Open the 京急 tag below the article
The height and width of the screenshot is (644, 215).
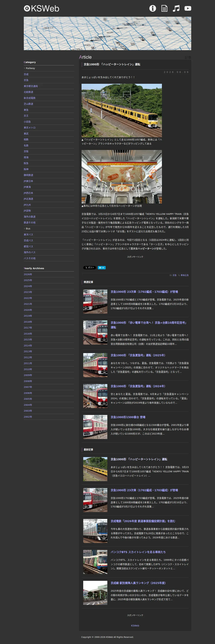[174, 275]
